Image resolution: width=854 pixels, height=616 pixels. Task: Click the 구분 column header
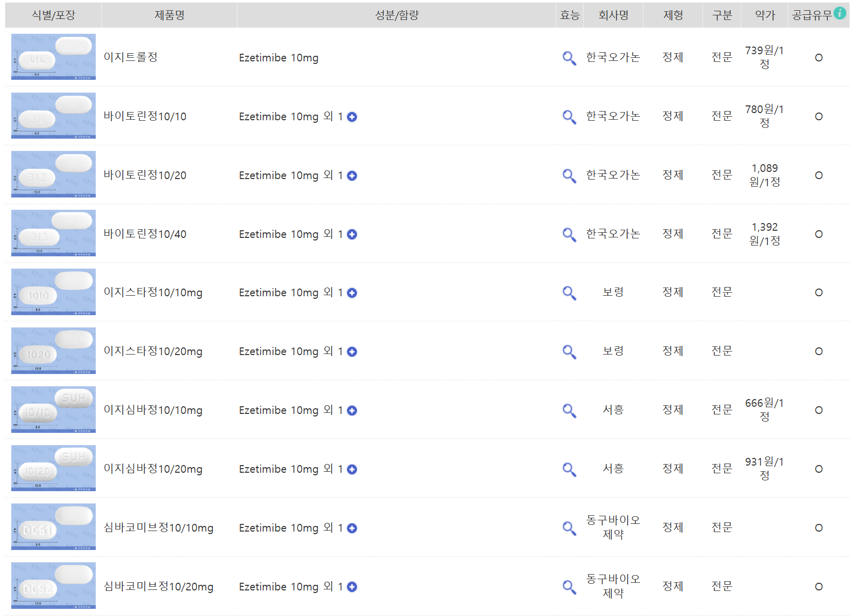(x=722, y=15)
